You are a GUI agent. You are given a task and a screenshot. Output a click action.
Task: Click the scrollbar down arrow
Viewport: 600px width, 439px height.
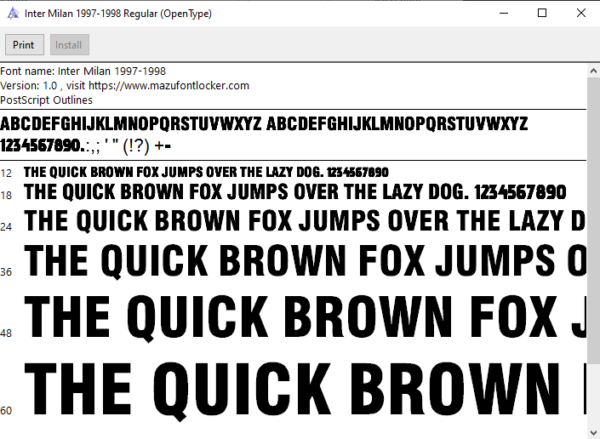coord(593,432)
